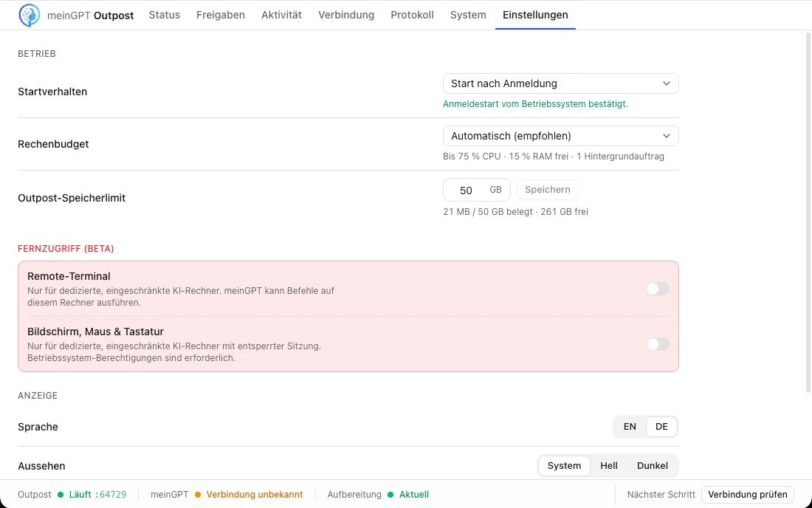The width and height of the screenshot is (812, 508).
Task: Choose the Dunkel appearance option
Action: click(652, 465)
